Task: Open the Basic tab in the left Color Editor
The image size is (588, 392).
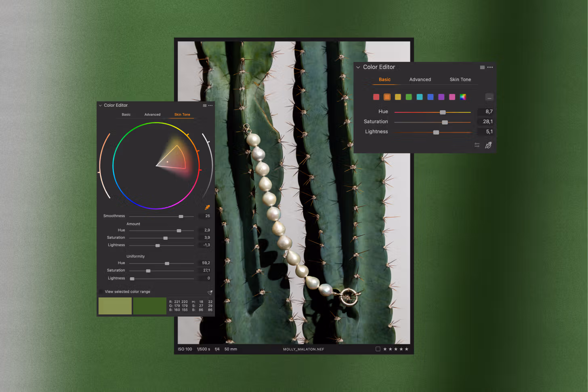Action: tap(126, 115)
